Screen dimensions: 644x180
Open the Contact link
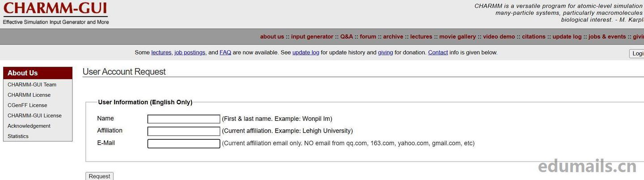click(438, 52)
